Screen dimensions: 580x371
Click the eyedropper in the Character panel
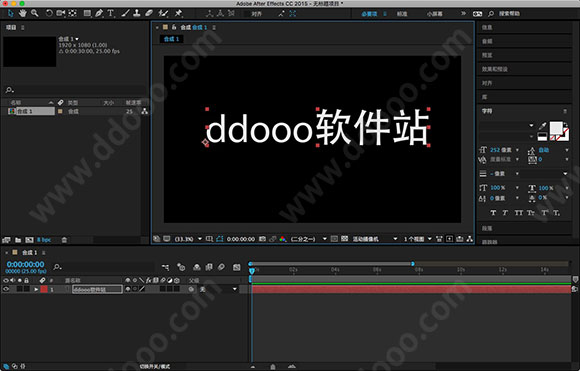[x=543, y=126]
